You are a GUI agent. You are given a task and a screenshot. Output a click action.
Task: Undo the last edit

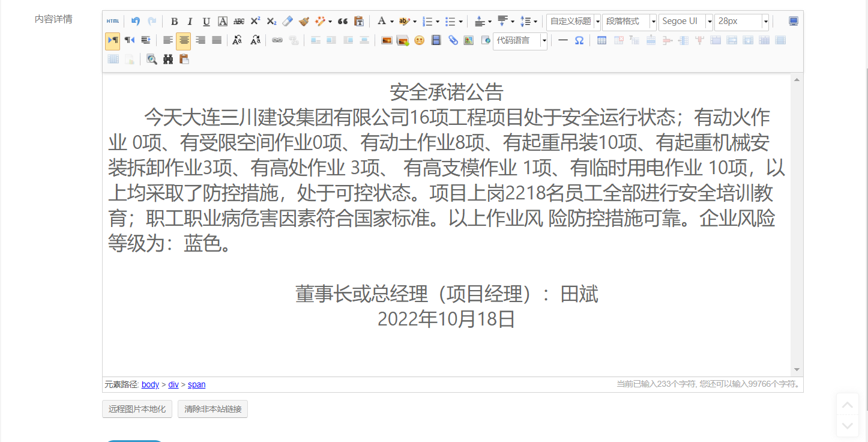point(136,22)
